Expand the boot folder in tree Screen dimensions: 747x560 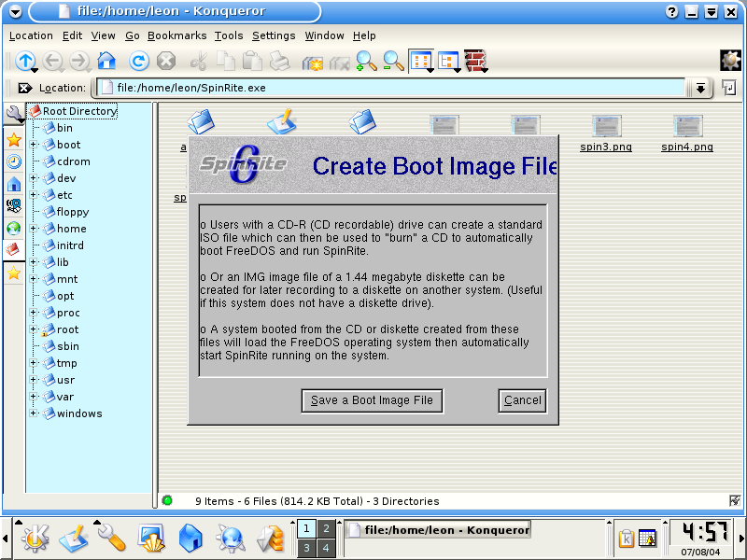click(35, 145)
